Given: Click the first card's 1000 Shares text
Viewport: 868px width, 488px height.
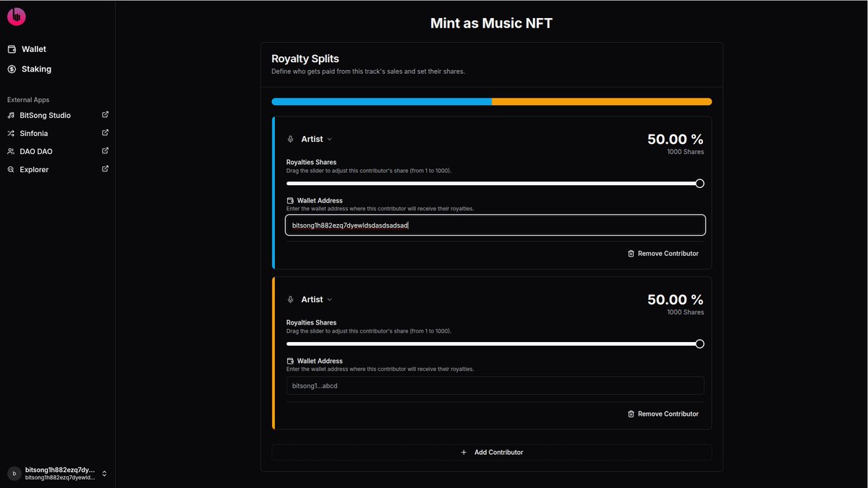Looking at the screenshot, I should pyautogui.click(x=686, y=153).
